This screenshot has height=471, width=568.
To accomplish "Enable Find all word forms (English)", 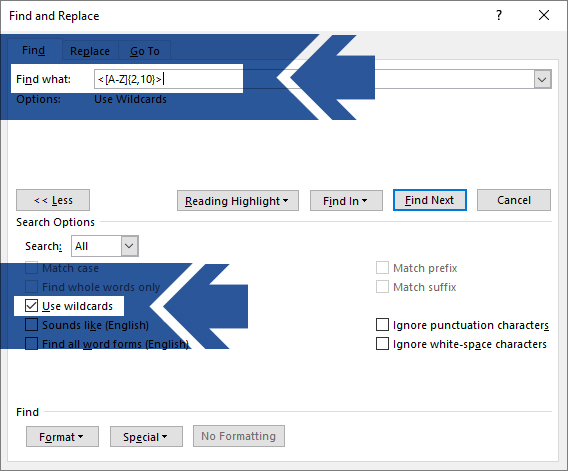I will pos(32,343).
